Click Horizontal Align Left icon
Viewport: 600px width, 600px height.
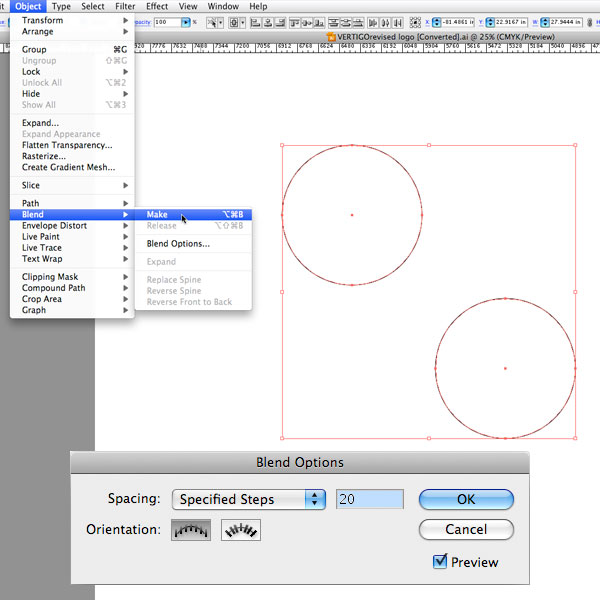pyautogui.click(x=255, y=23)
